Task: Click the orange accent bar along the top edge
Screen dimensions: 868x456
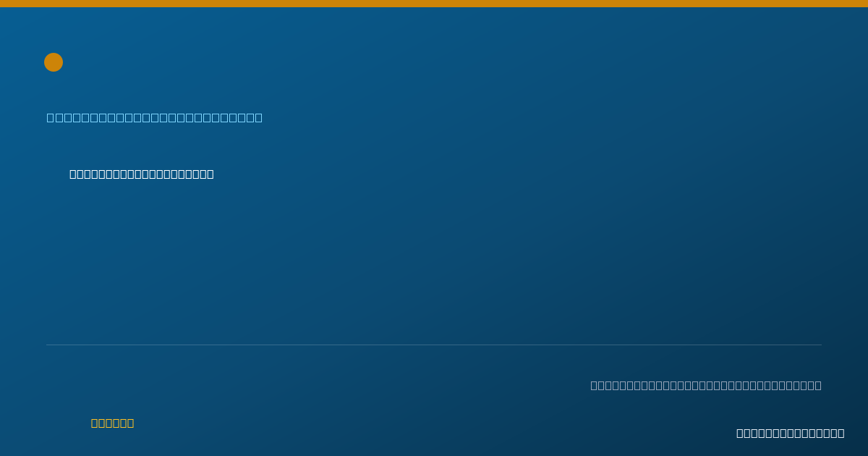Action: coord(434,4)
